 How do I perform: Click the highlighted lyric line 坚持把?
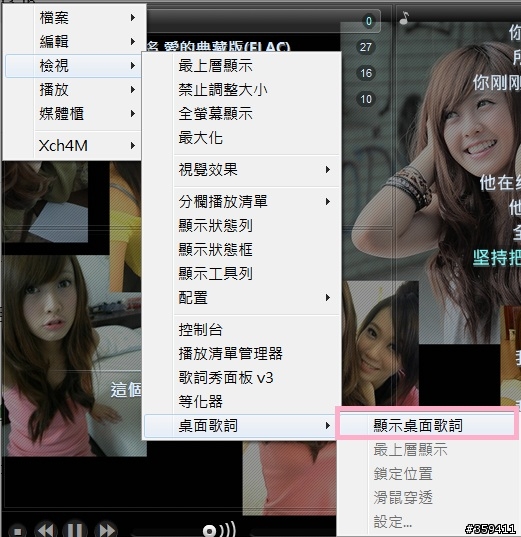click(x=497, y=258)
